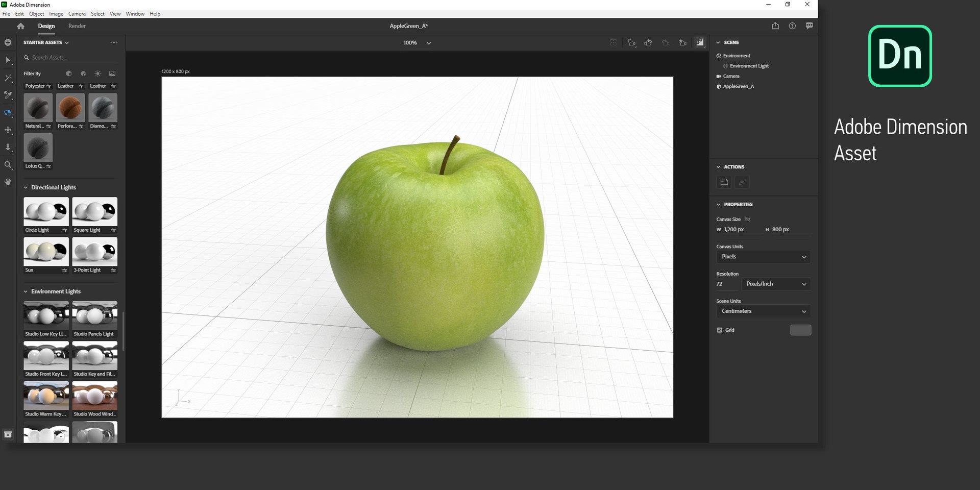Select the Hand tool

(8, 182)
